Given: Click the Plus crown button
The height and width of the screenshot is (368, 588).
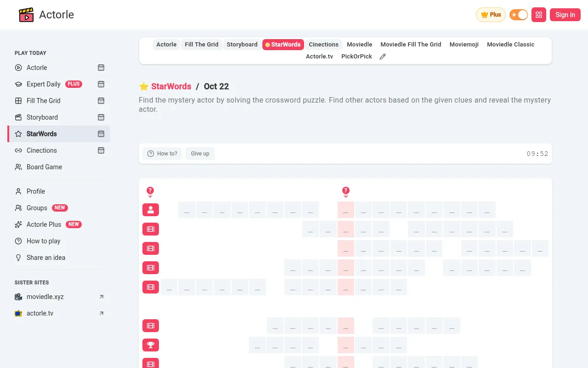Looking at the screenshot, I should [491, 15].
